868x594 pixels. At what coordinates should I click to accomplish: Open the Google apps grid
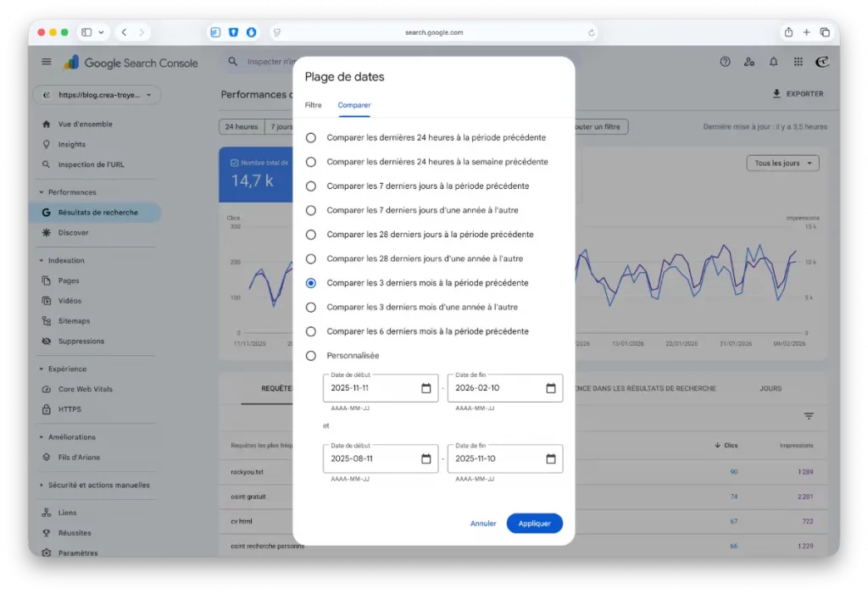798,61
